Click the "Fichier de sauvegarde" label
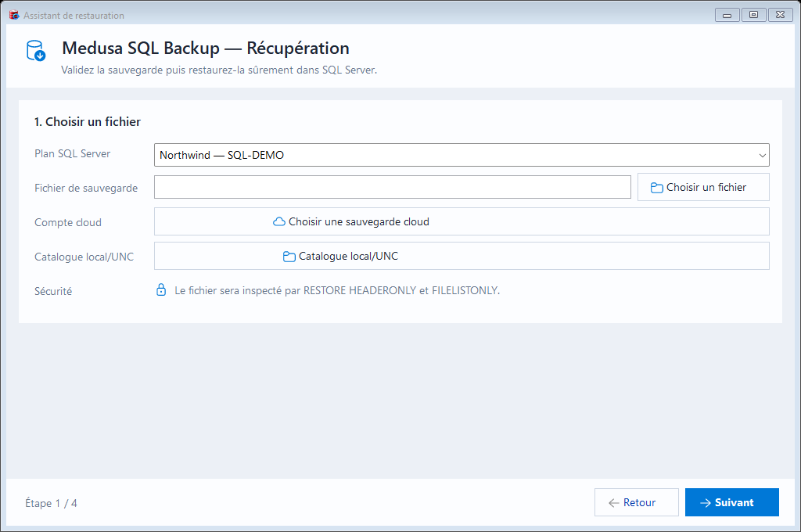 pos(86,188)
